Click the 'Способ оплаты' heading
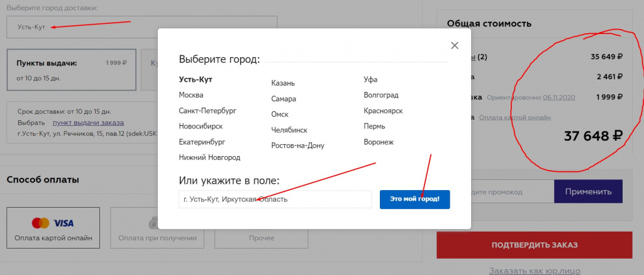 [x=43, y=179]
